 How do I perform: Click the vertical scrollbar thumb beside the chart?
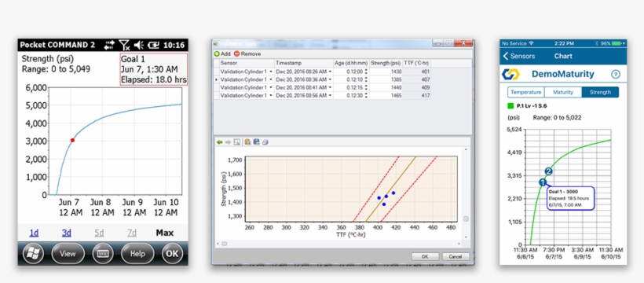pos(466,219)
